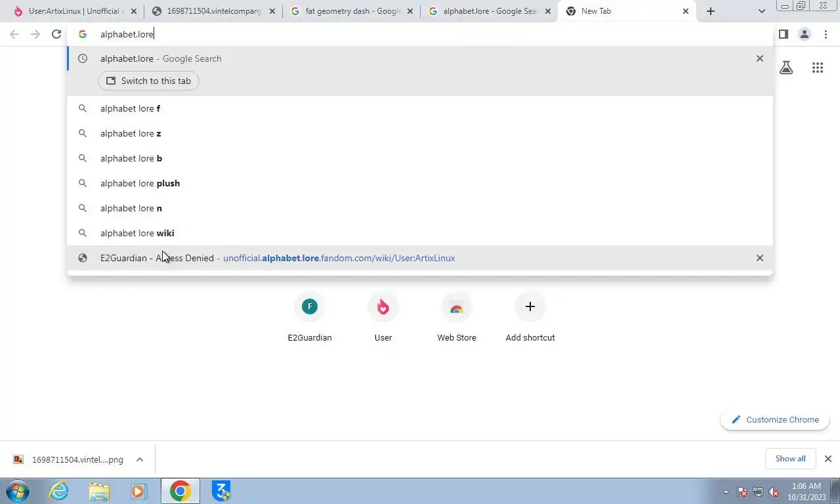Go forward using the forward arrow

(35, 34)
